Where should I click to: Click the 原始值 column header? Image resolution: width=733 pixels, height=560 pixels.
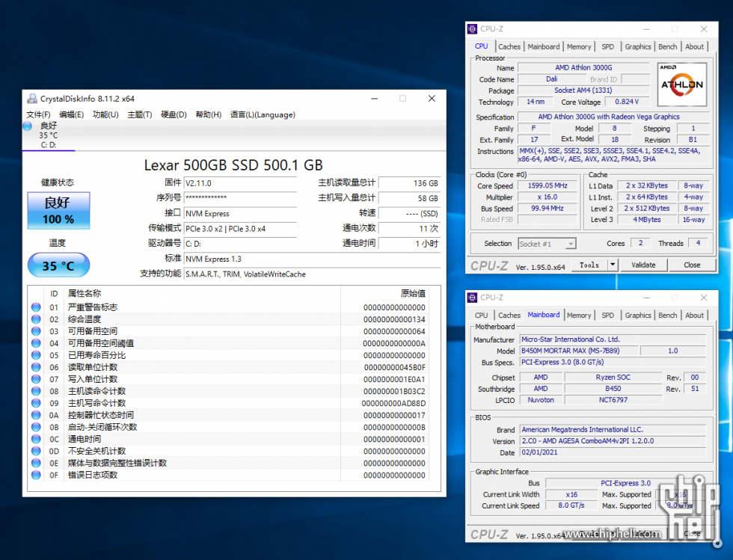tap(413, 294)
